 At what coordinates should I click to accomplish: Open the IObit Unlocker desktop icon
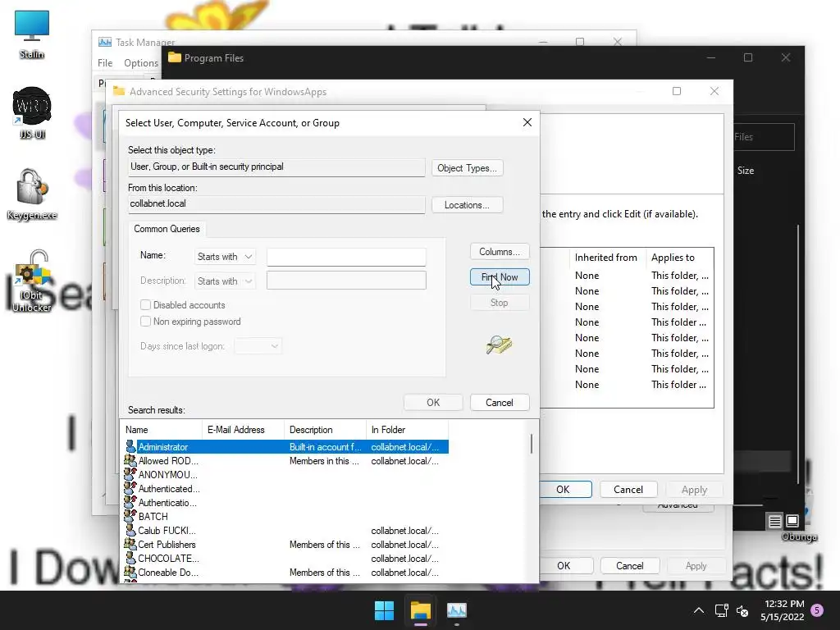click(32, 281)
